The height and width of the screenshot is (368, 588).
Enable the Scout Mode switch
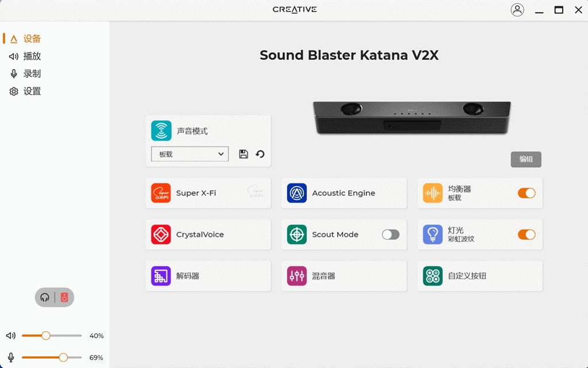coord(390,235)
